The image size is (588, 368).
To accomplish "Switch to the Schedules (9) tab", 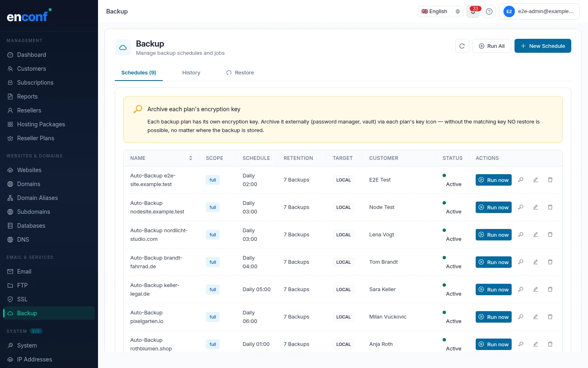I will click(139, 73).
